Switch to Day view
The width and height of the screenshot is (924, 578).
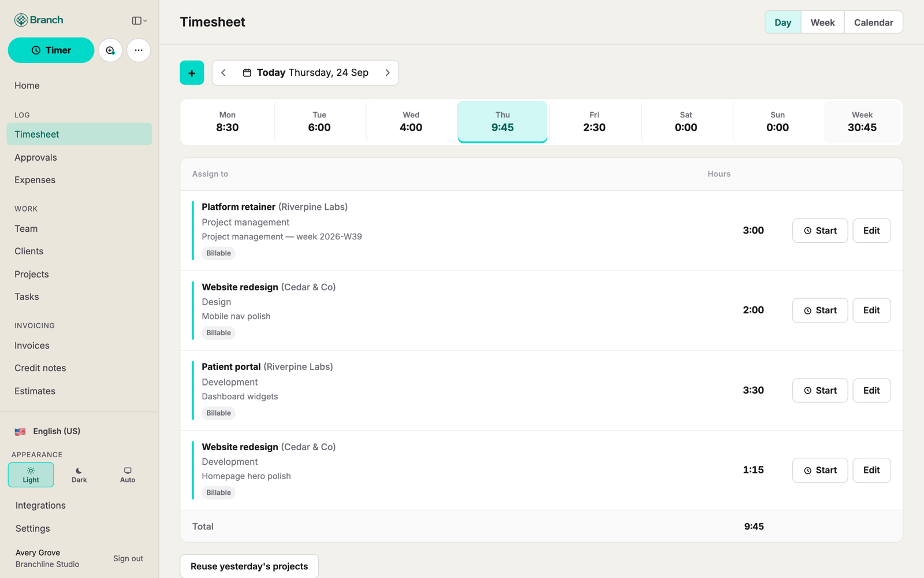(x=783, y=23)
